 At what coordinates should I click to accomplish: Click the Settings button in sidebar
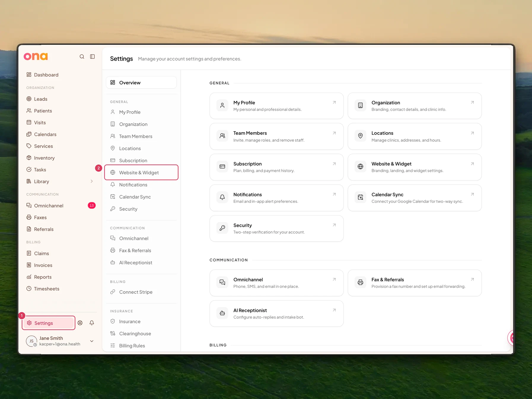[49, 323]
